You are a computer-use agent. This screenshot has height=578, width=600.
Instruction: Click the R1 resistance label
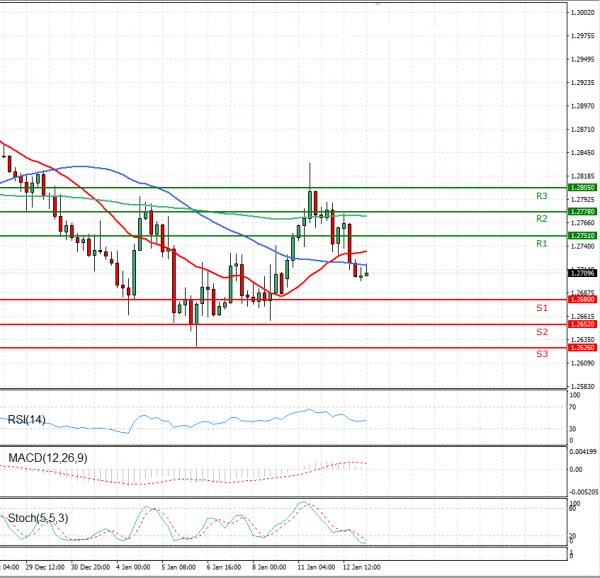click(x=540, y=243)
